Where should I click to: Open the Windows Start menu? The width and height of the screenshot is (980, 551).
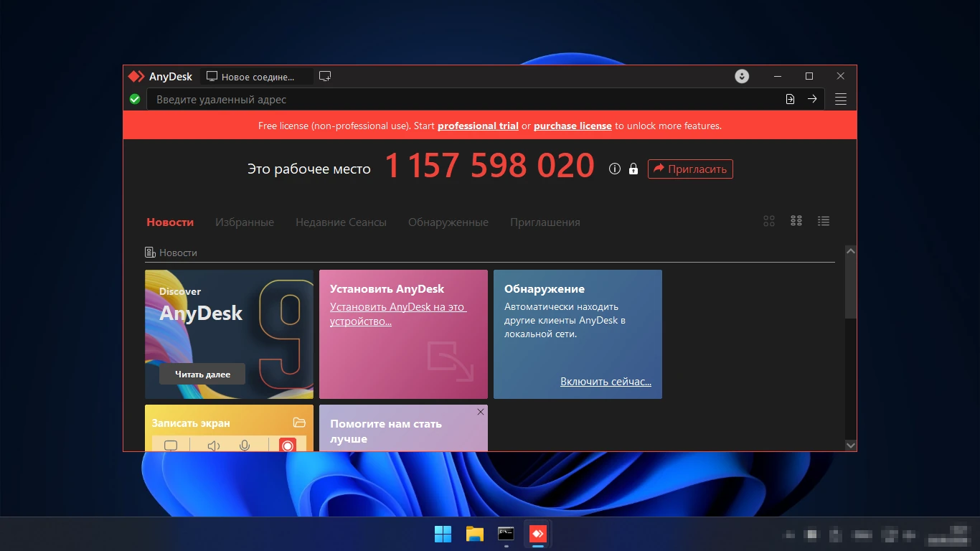point(443,534)
